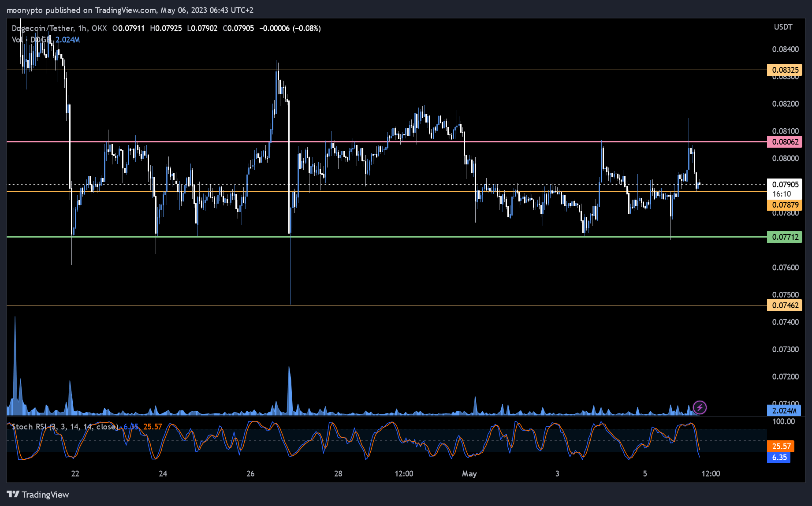This screenshot has width=812, height=506.
Task: Click the 0.08000 price axis tick
Action: point(785,158)
